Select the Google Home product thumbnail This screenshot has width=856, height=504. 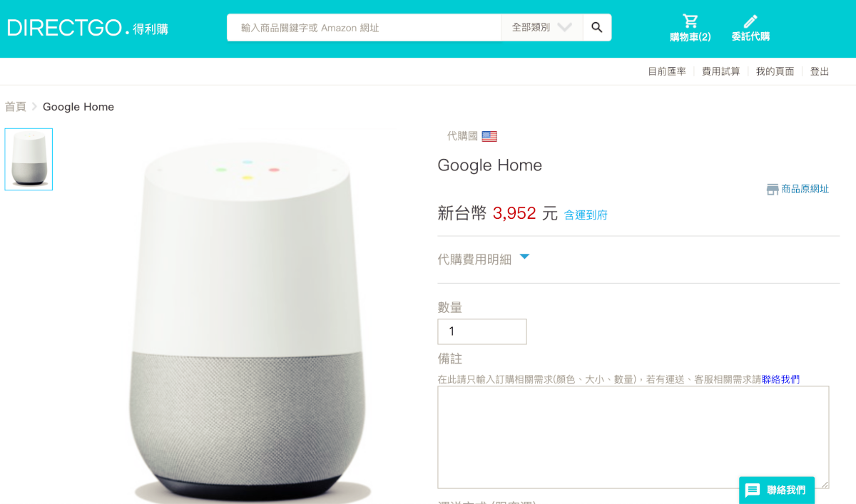pyautogui.click(x=29, y=159)
